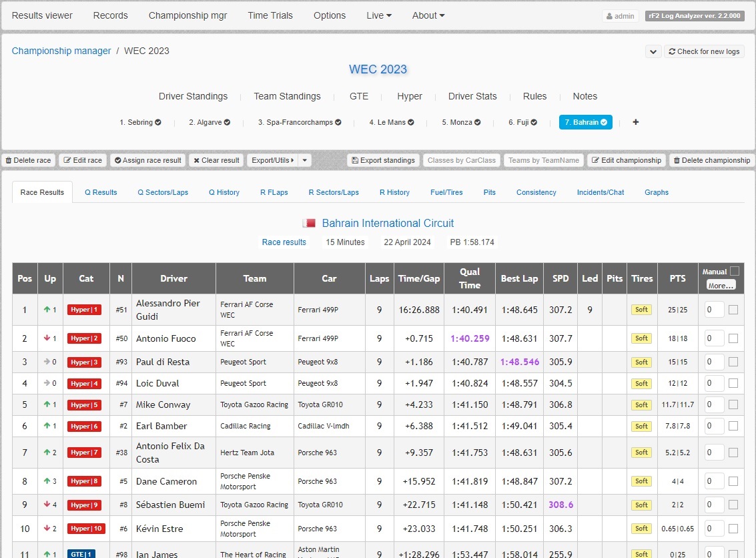This screenshot has height=558, width=756.
Task: Open the Records menu item
Action: tap(110, 15)
